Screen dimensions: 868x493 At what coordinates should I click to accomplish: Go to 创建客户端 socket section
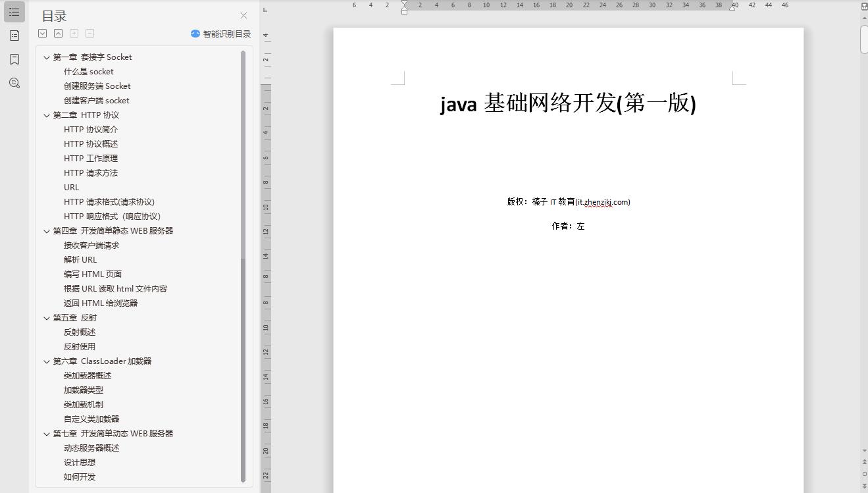click(96, 101)
